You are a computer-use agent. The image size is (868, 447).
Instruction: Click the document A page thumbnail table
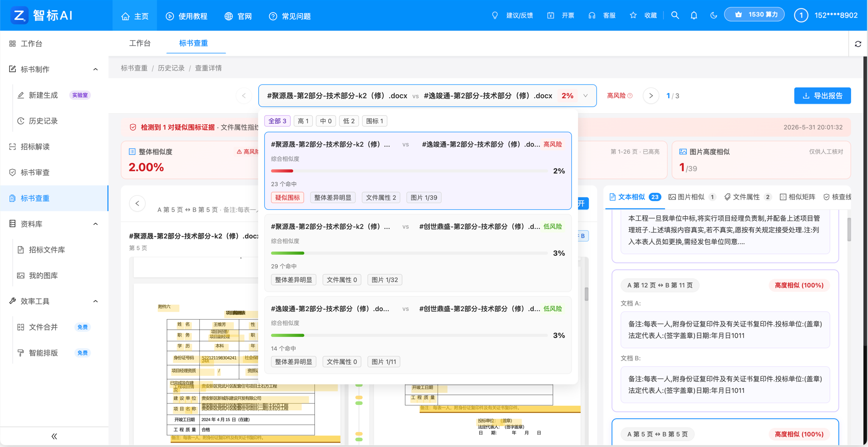tap(240, 377)
